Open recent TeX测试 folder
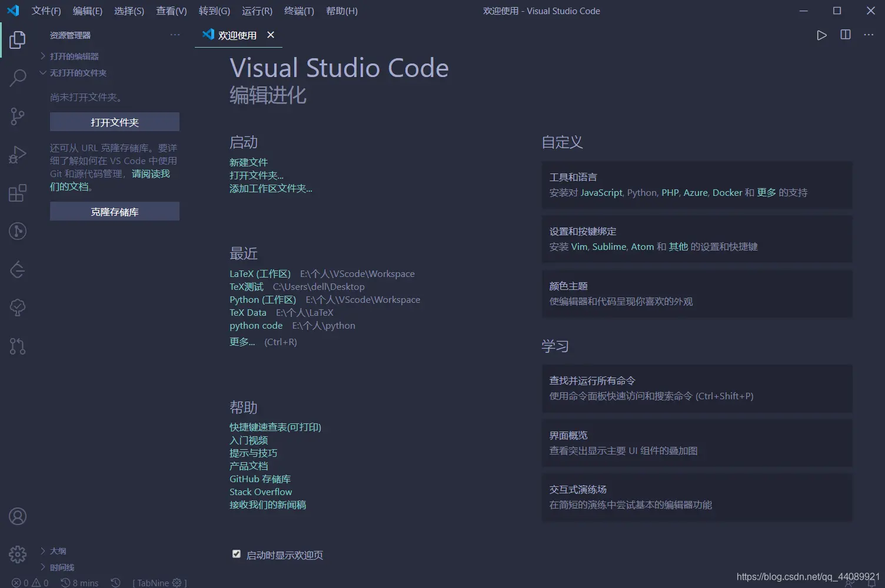Viewport: 885px width, 588px height. pyautogui.click(x=247, y=286)
